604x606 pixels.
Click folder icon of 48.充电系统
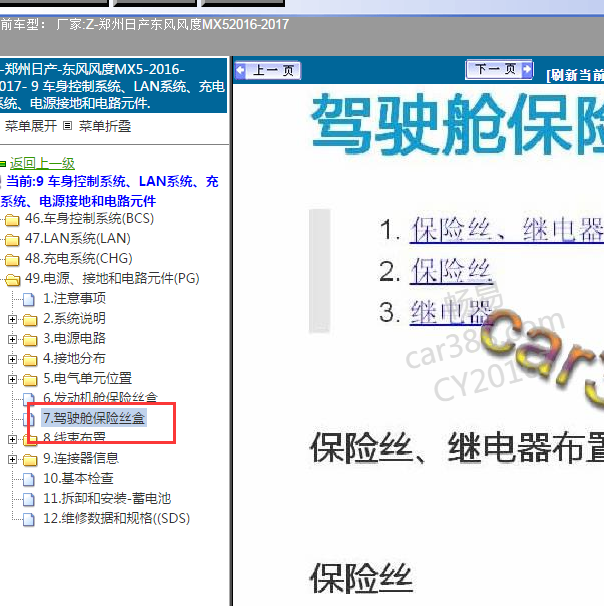click(x=12, y=260)
